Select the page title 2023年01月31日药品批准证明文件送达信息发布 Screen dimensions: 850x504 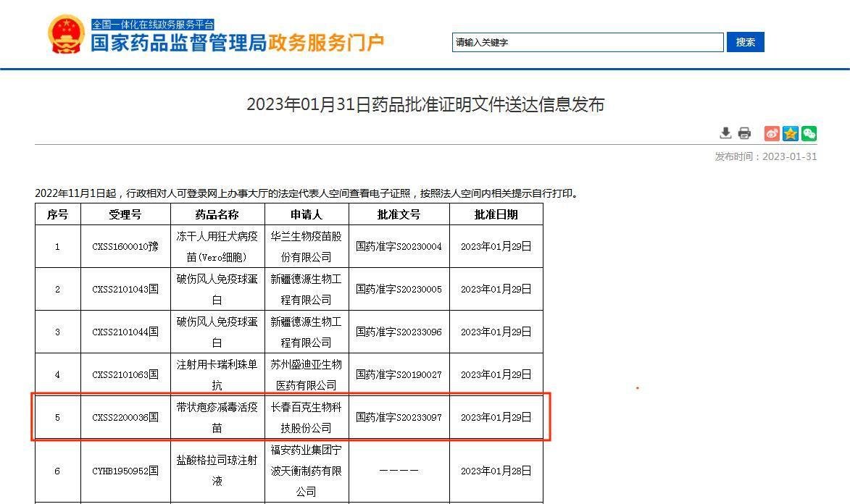[x=425, y=104]
